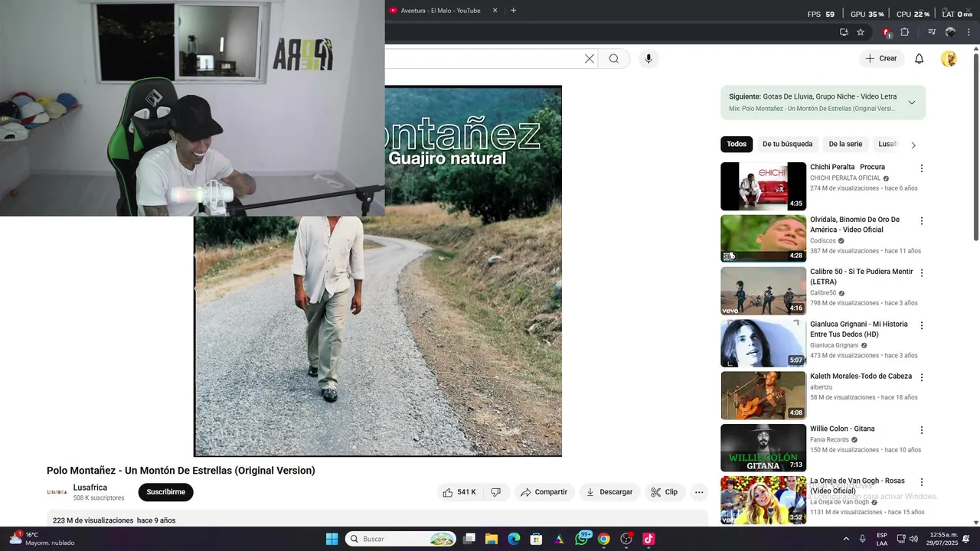
Task: Open the Chrome extensions puzzle icon
Action: (x=905, y=32)
